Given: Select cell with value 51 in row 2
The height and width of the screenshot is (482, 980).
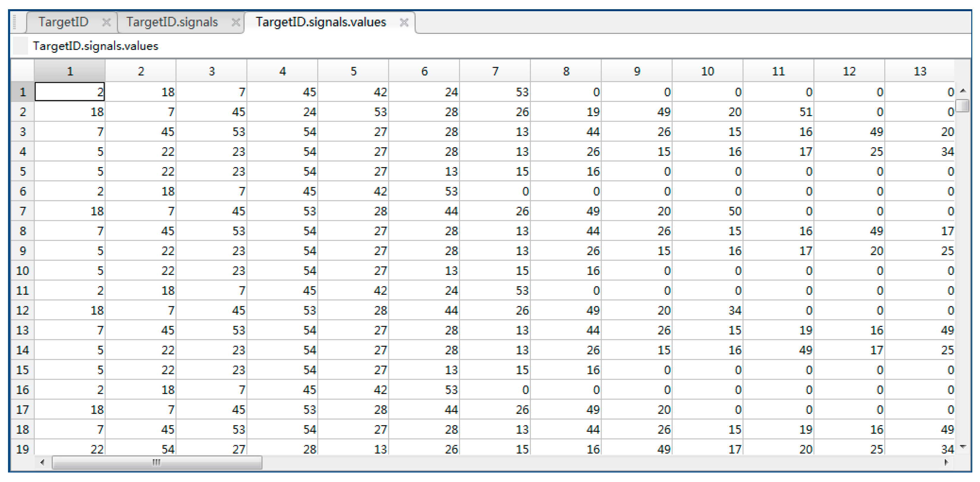Looking at the screenshot, I should pyautogui.click(x=778, y=112).
